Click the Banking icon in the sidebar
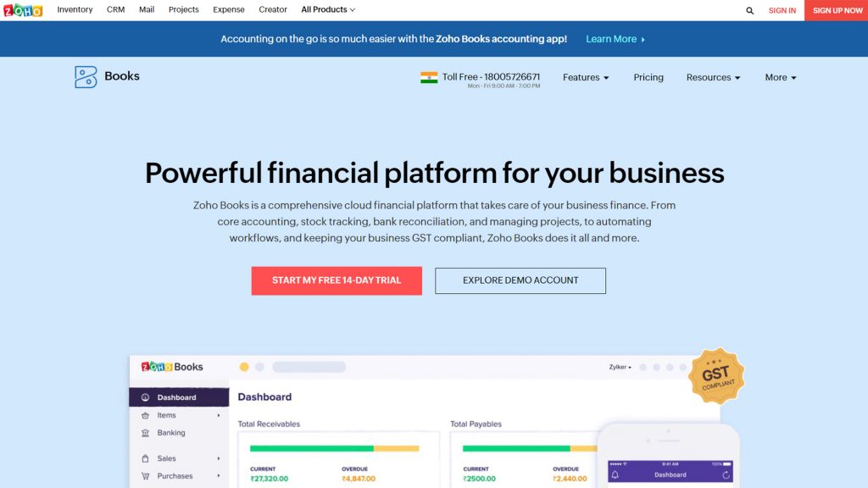 pyautogui.click(x=147, y=433)
